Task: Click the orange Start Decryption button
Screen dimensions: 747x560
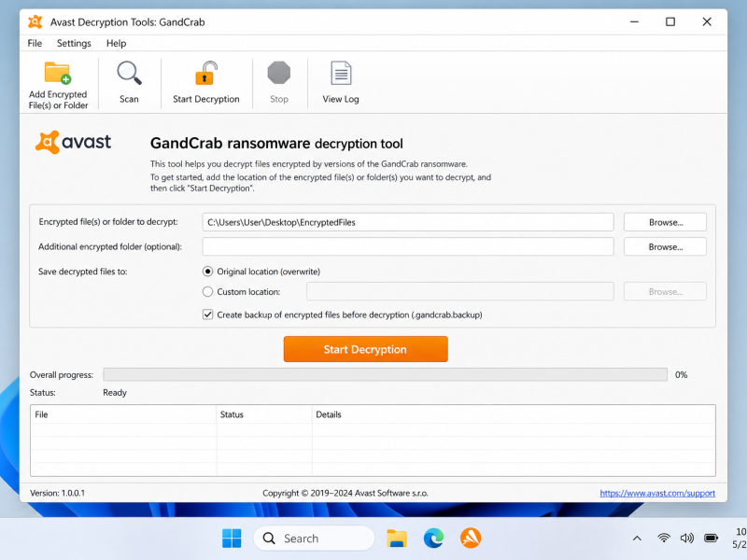Action: [x=365, y=349]
